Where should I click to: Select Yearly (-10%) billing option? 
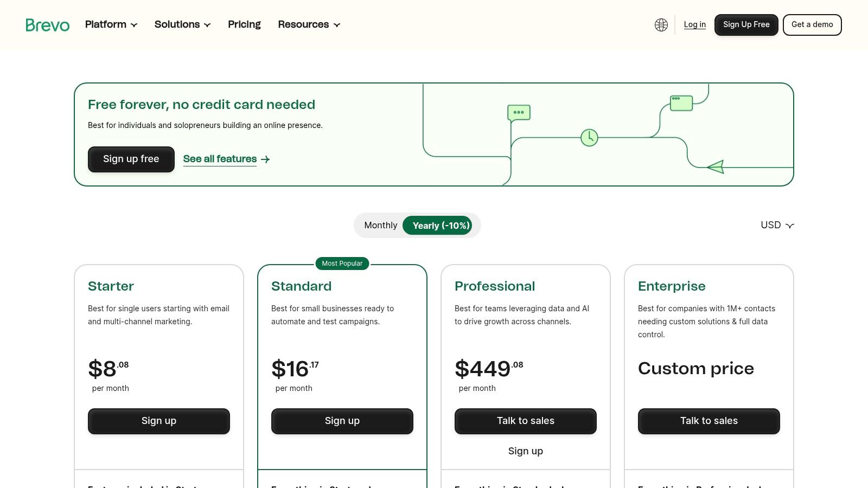pos(441,226)
